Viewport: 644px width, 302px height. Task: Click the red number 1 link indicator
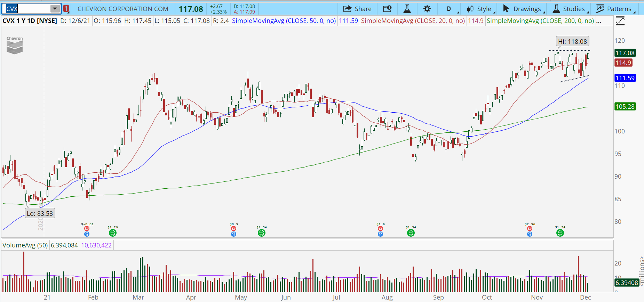(x=66, y=9)
